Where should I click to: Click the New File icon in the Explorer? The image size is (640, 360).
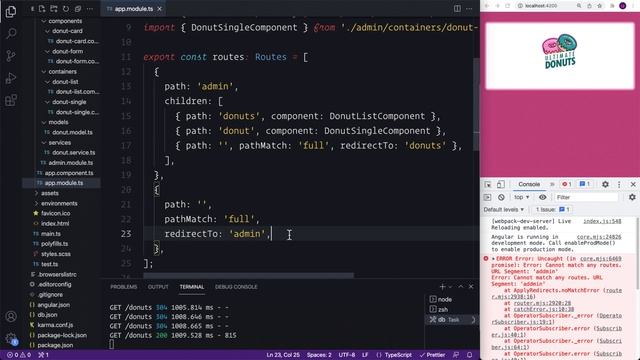[x=42, y=9]
